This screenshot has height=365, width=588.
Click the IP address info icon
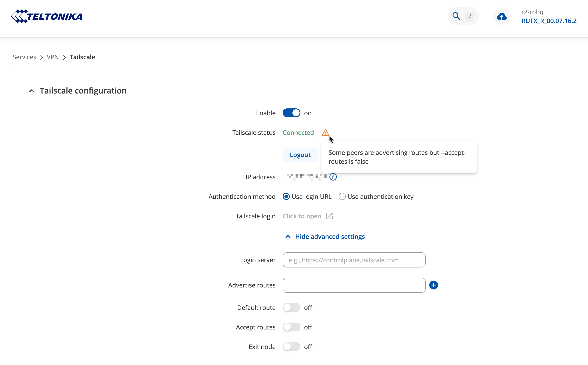(x=333, y=177)
